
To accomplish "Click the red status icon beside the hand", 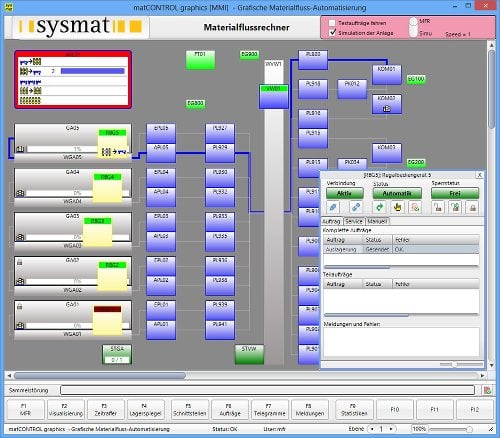I will click(415, 207).
